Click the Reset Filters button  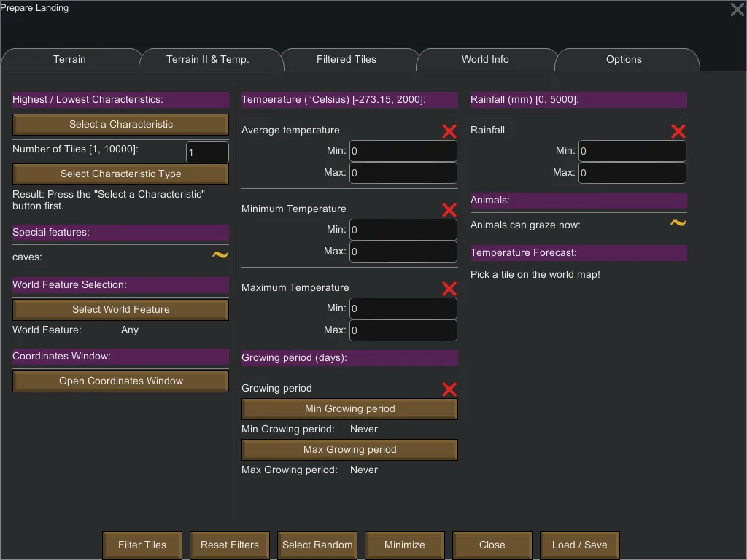point(230,545)
